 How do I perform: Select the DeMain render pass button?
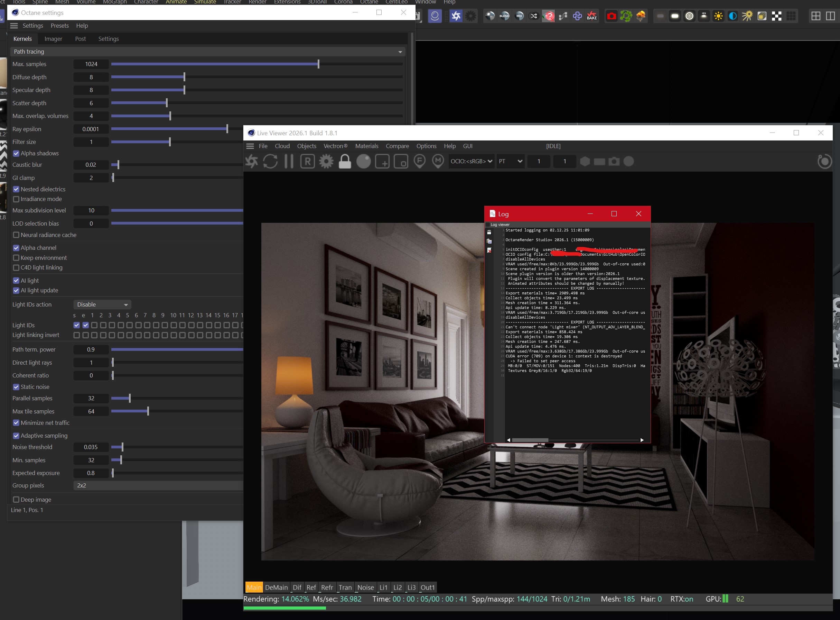point(276,588)
